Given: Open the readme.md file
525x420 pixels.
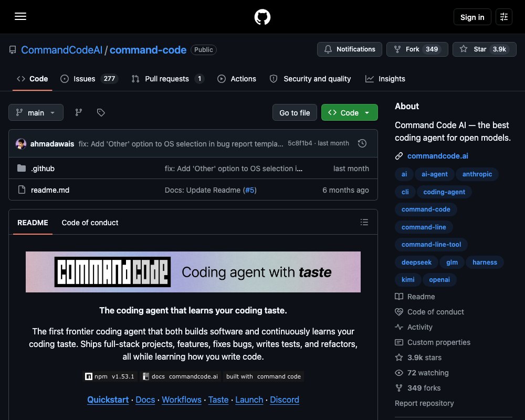Looking at the screenshot, I should pyautogui.click(x=50, y=190).
